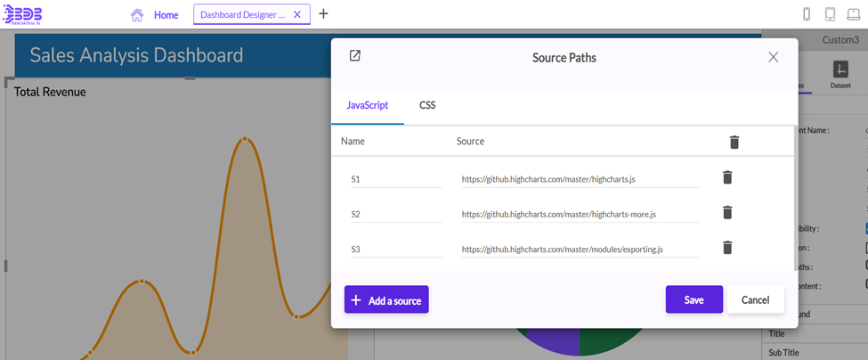Delete the S1 source row
Image resolution: width=868 pixels, height=360 pixels.
(x=727, y=177)
